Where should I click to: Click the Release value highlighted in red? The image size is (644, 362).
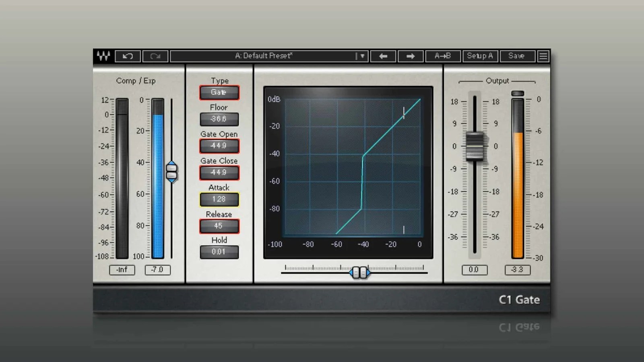[x=219, y=226]
